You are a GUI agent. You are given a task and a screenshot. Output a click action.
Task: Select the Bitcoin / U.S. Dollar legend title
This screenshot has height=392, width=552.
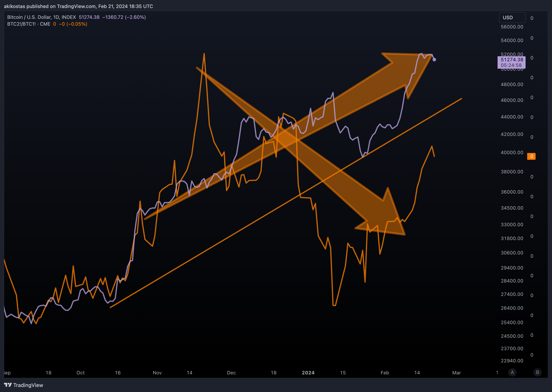point(41,17)
